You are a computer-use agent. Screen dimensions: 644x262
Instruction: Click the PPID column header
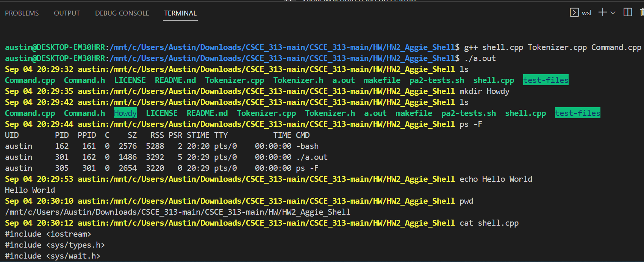click(x=87, y=135)
